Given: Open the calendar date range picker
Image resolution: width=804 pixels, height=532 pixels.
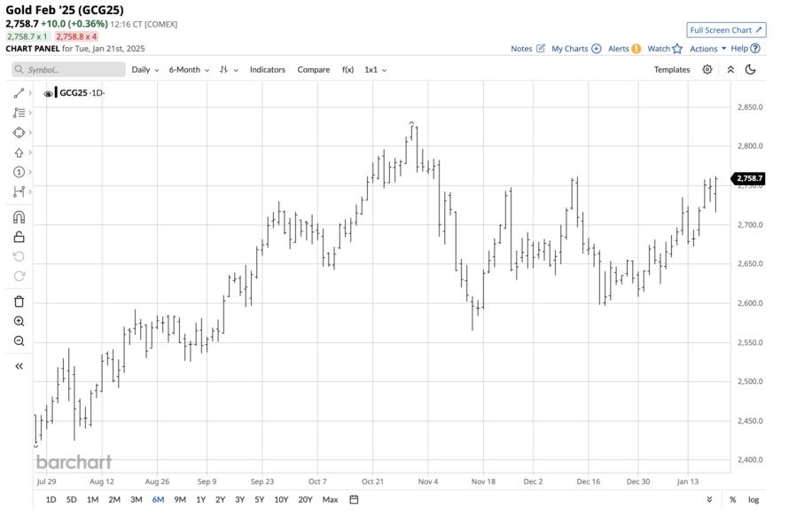Looking at the screenshot, I should coord(354,499).
